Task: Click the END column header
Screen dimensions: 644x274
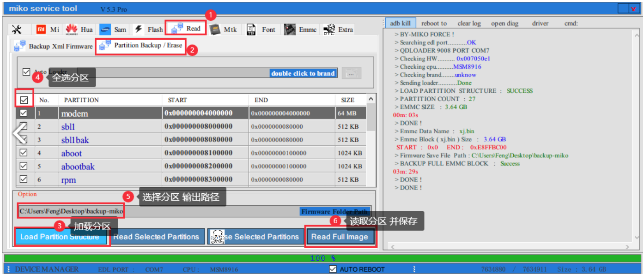Action: point(292,100)
